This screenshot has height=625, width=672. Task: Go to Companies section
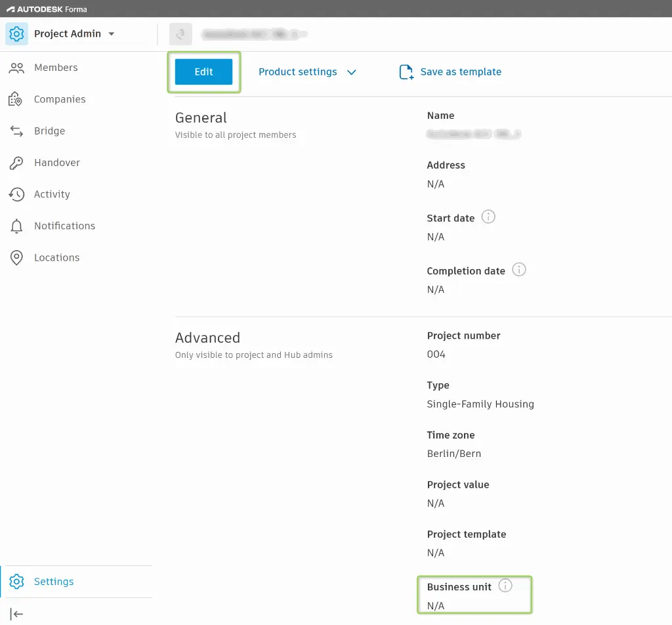coord(60,99)
